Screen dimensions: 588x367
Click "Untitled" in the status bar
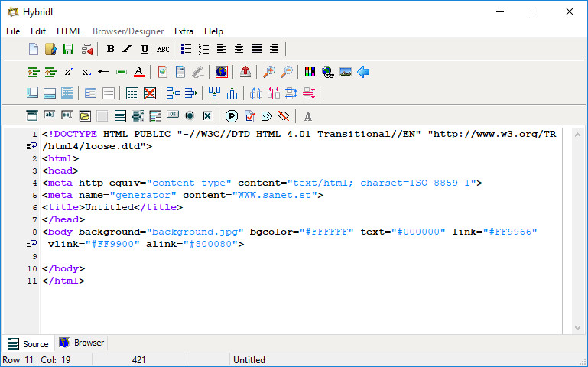pos(249,360)
